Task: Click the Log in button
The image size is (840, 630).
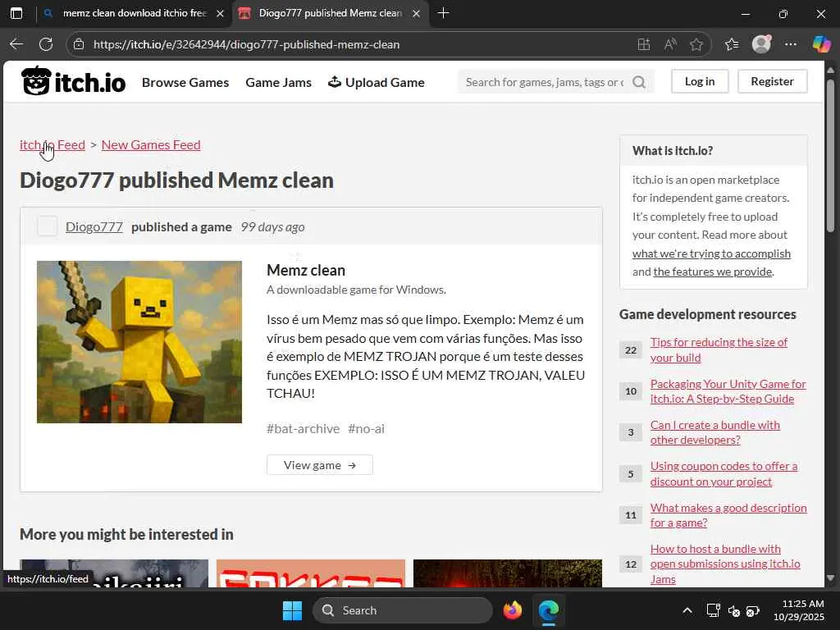Action: point(700,81)
